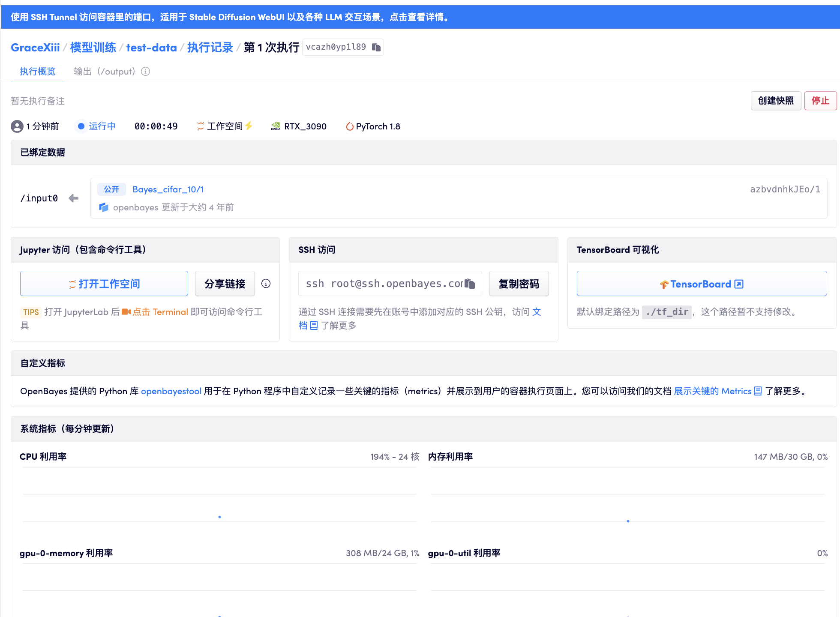This screenshot has height=617, width=840.
Task: Click the 创建快照 button
Action: click(x=775, y=101)
